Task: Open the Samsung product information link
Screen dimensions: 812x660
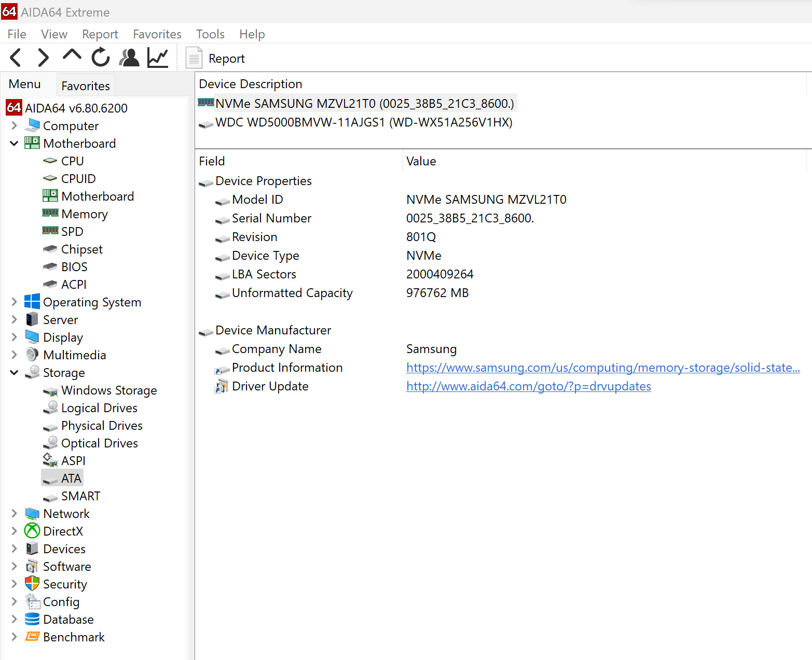Action: coord(603,368)
